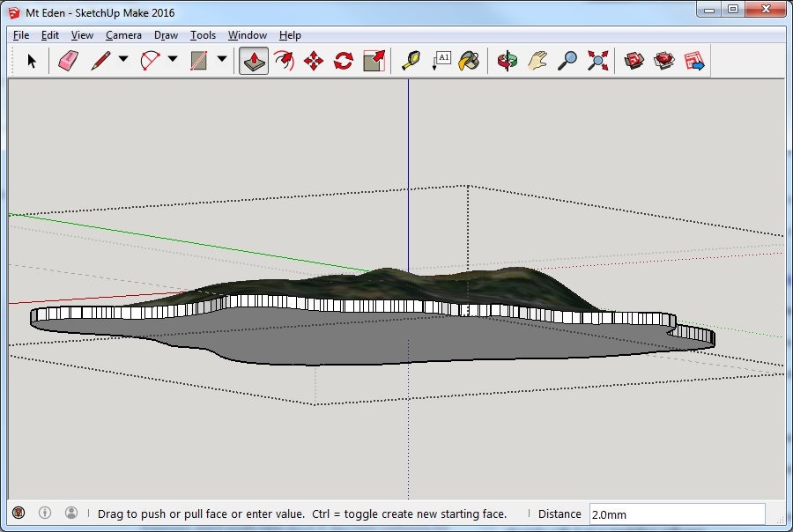Viewport: 793px width, 532px height.
Task: Open the Window menu
Action: [247, 35]
